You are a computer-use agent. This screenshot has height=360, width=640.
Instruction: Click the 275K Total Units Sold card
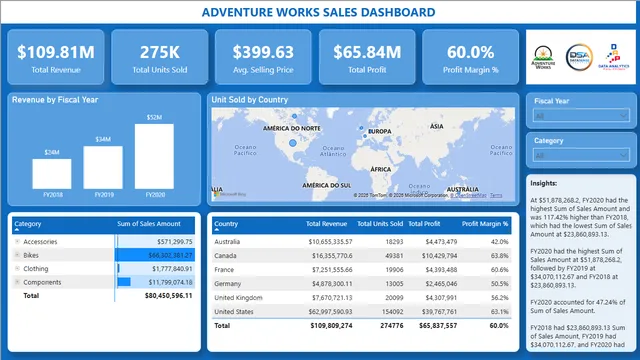coord(160,57)
